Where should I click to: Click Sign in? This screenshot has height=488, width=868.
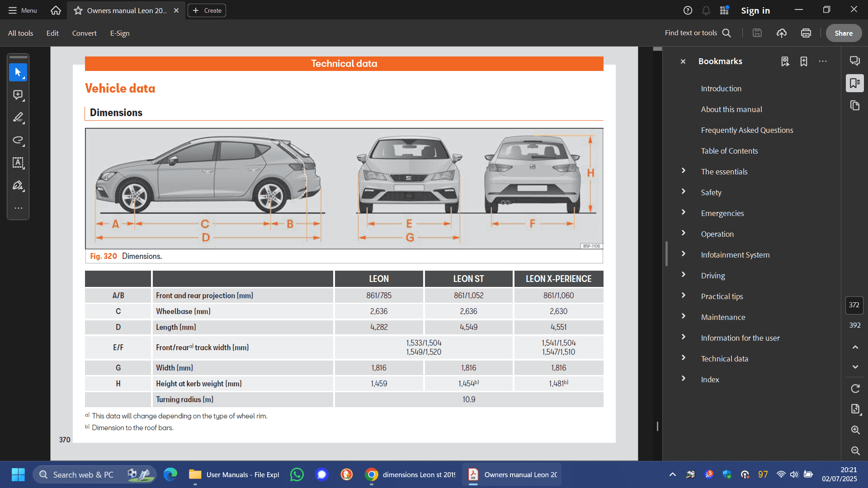coord(755,10)
